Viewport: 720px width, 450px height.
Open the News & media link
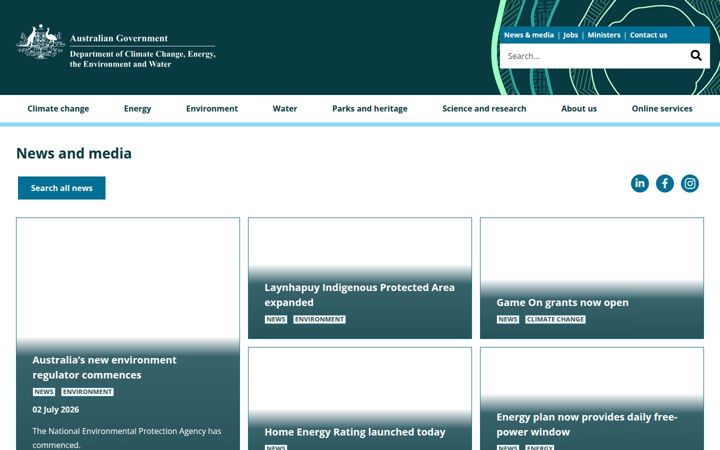pos(529,35)
